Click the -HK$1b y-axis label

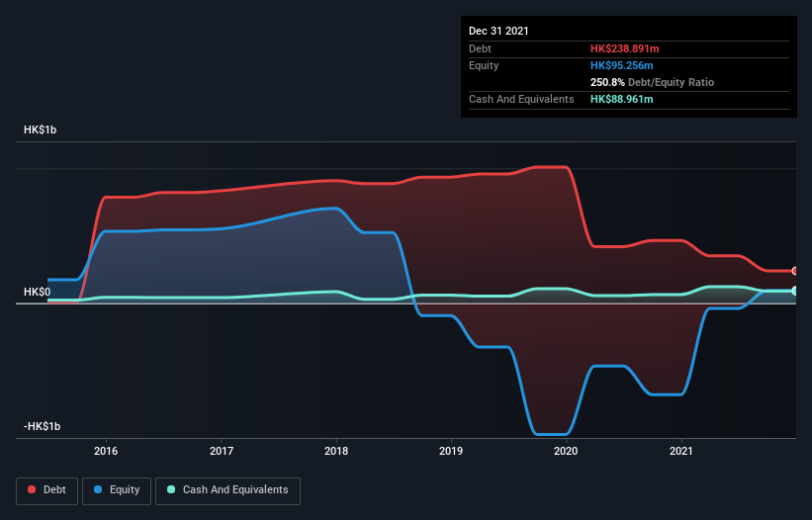coord(42,426)
